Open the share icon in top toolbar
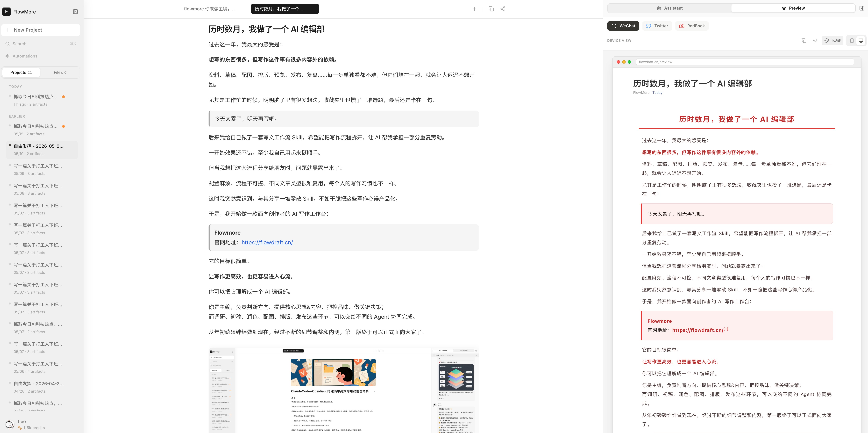 [x=503, y=9]
